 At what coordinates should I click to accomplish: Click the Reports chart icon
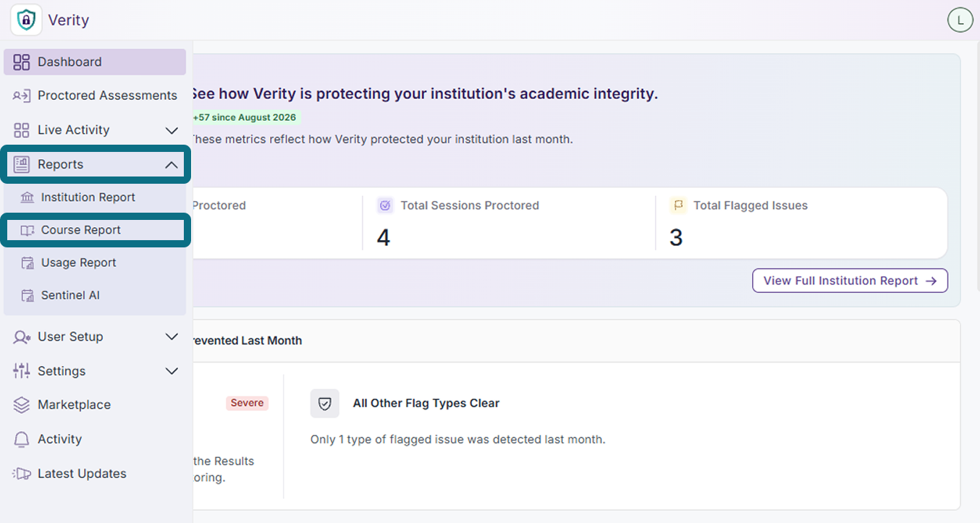coord(22,164)
